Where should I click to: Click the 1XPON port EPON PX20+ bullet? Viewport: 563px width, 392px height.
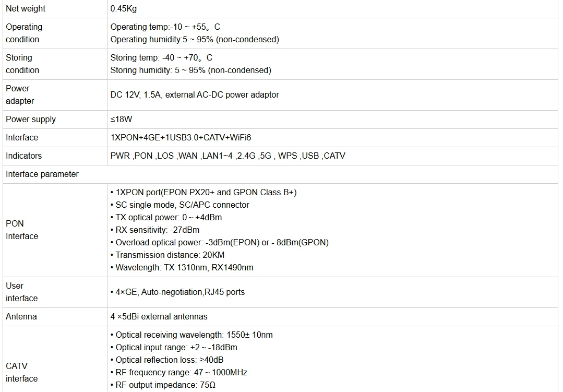(203, 193)
